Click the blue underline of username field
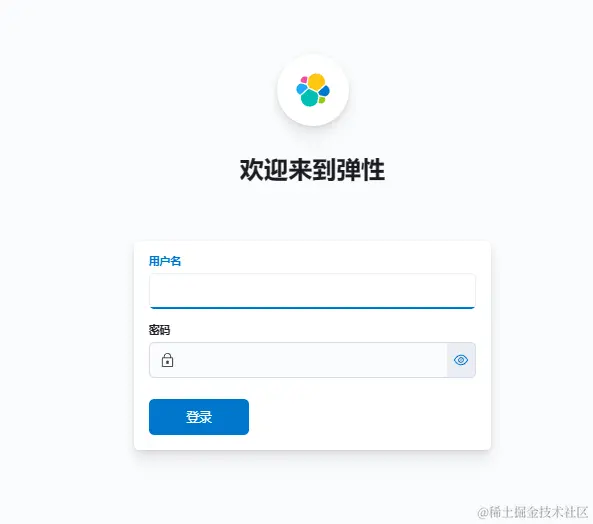 point(312,308)
